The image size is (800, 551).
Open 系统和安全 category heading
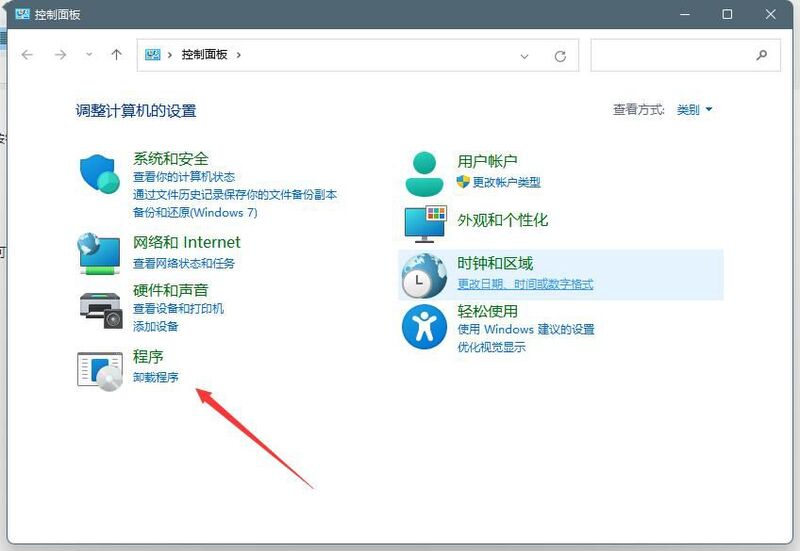pyautogui.click(x=171, y=159)
